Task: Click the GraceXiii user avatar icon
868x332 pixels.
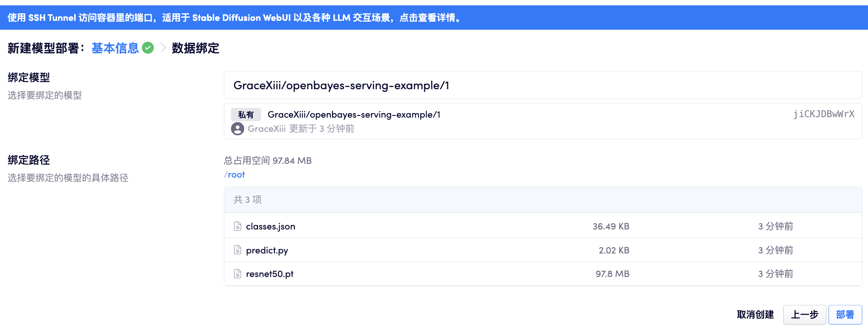Action: [x=238, y=129]
